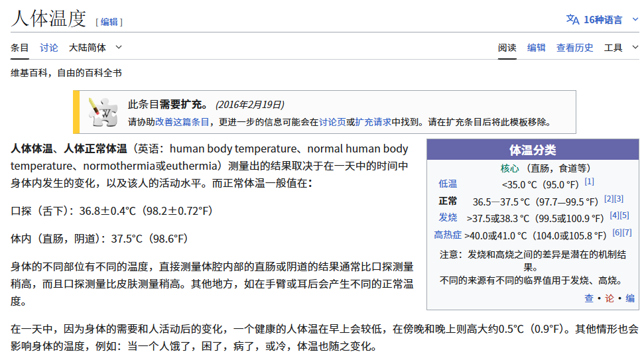Screen dimensions: 644x358
Task: Expand the chevron beside 16种语言
Action: click(635, 19)
